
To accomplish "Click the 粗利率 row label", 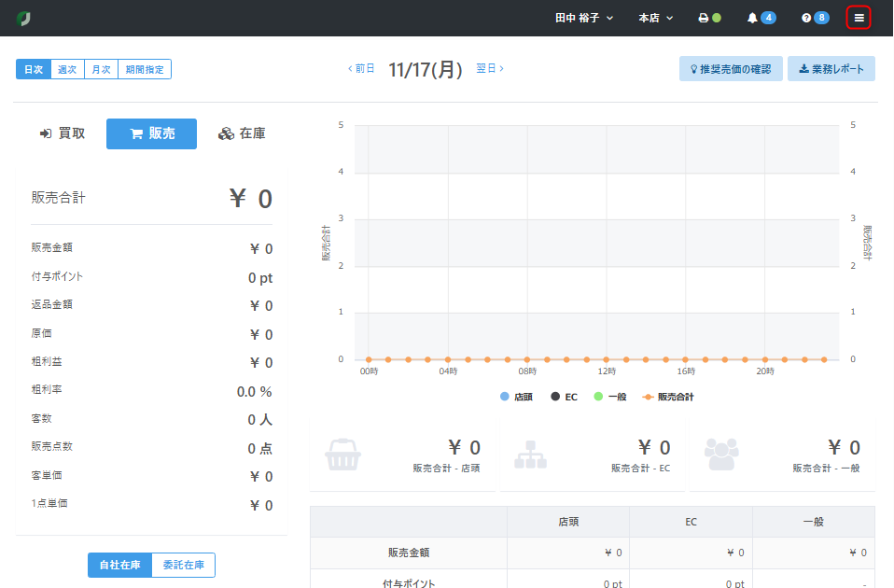I will click(47, 389).
